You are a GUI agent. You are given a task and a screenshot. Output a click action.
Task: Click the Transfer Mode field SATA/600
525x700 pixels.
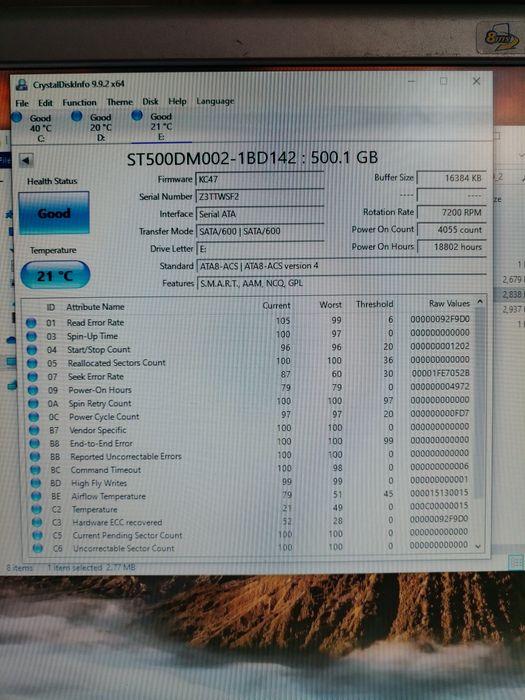[x=259, y=231]
